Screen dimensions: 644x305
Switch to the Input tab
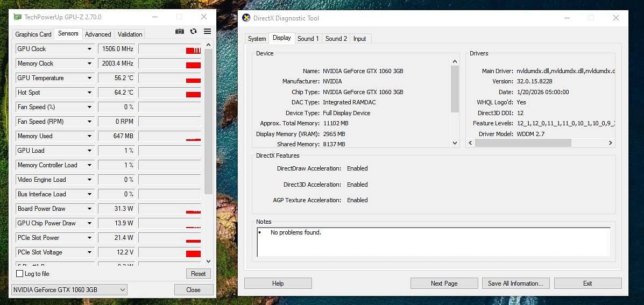click(x=359, y=39)
